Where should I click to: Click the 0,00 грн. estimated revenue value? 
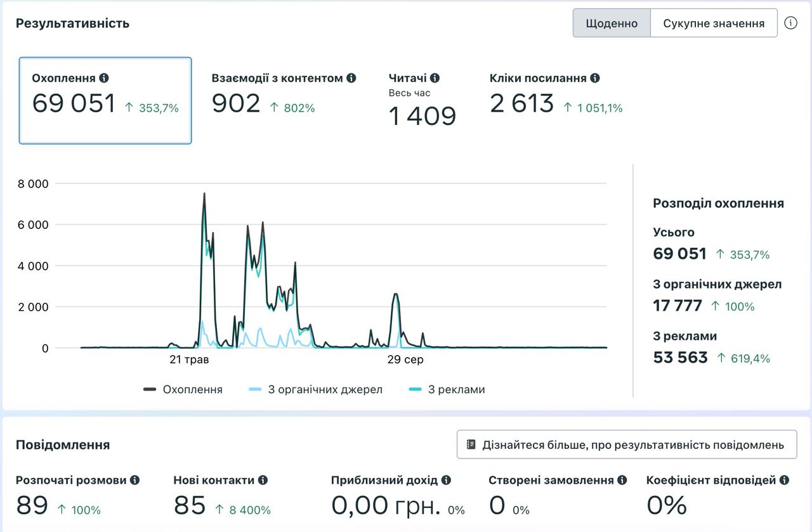coord(386,505)
